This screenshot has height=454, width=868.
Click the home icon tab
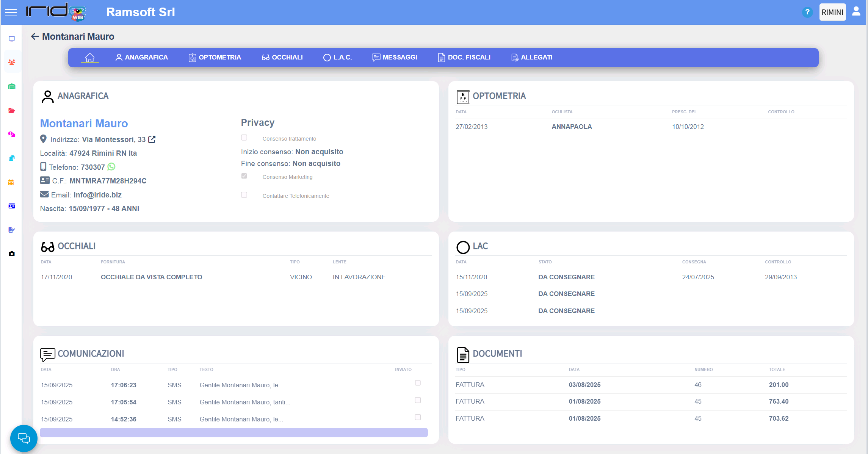click(x=90, y=58)
